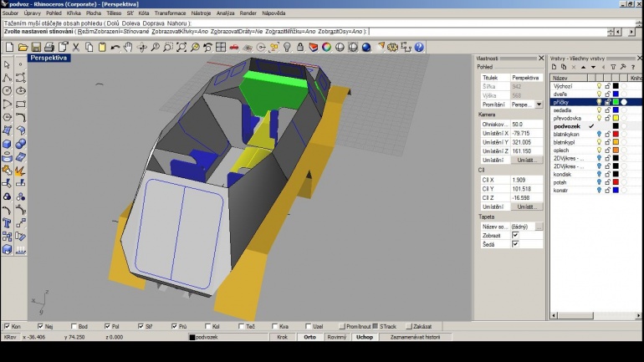Select the oplech layer row
The image size is (644, 362).
pyautogui.click(x=595, y=150)
